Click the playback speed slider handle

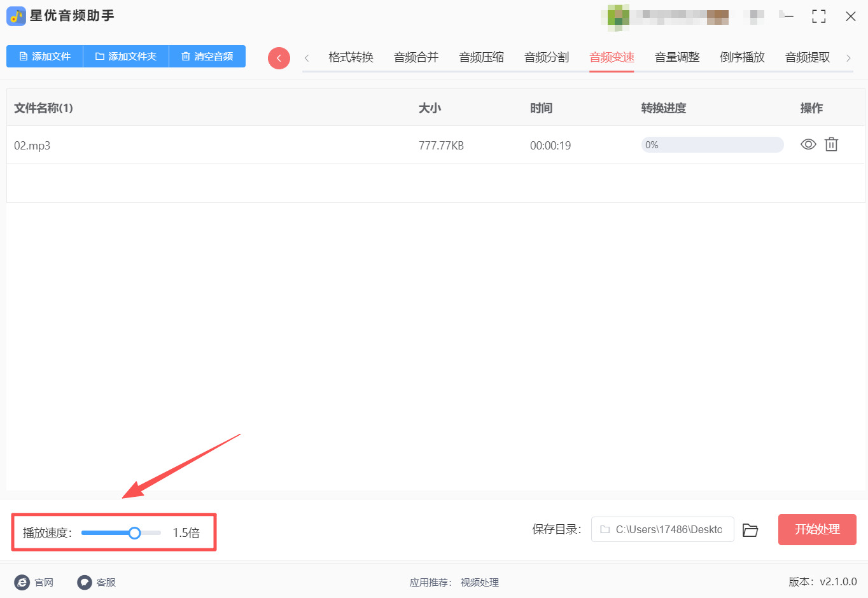[134, 533]
